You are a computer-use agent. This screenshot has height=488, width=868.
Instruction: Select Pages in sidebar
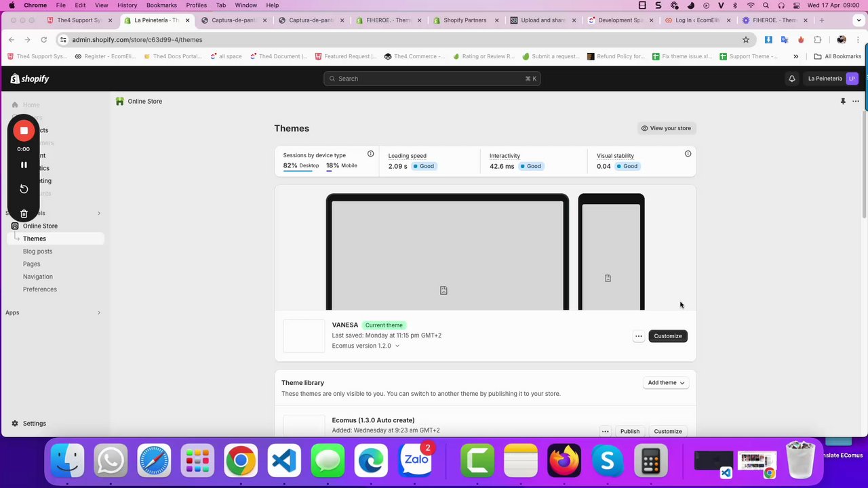[x=31, y=264]
